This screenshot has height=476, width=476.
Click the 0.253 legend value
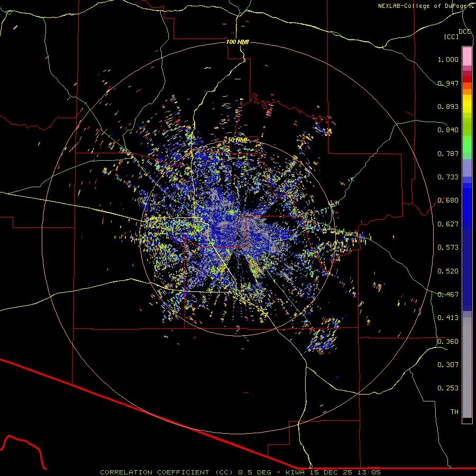pos(448,388)
